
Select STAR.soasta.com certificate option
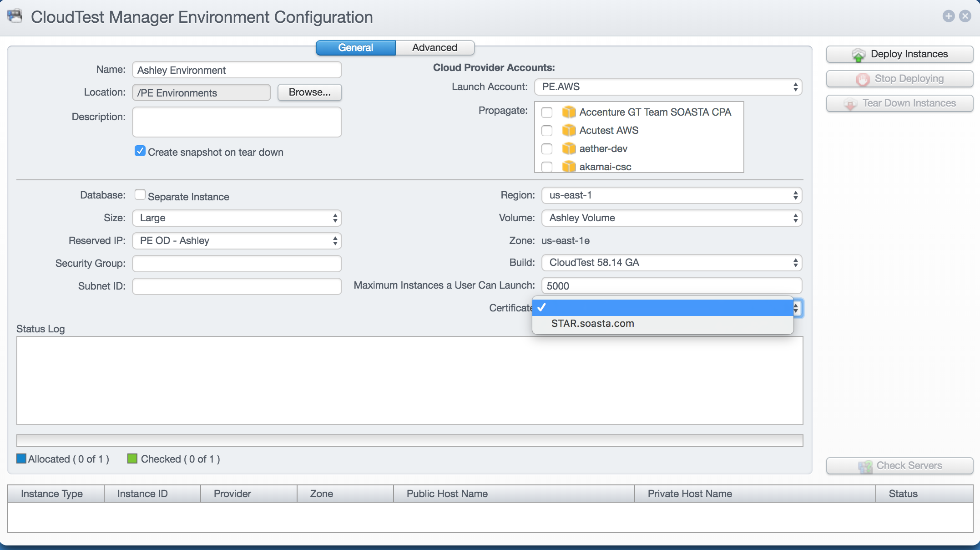(592, 324)
